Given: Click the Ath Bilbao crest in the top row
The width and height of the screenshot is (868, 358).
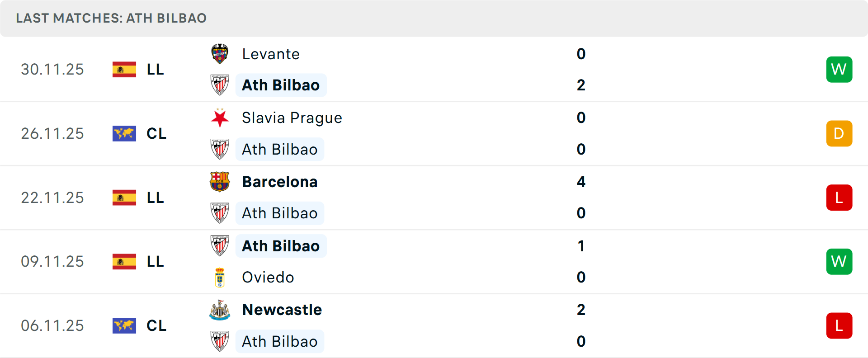Looking at the screenshot, I should [x=220, y=85].
